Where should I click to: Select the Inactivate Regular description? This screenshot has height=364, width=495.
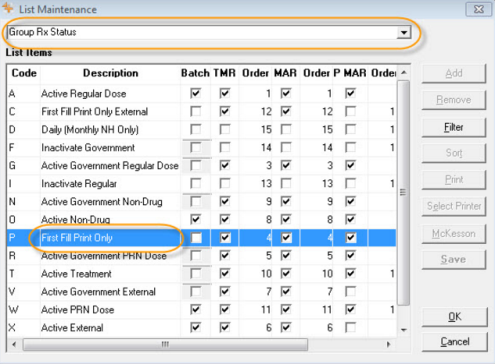point(79,184)
